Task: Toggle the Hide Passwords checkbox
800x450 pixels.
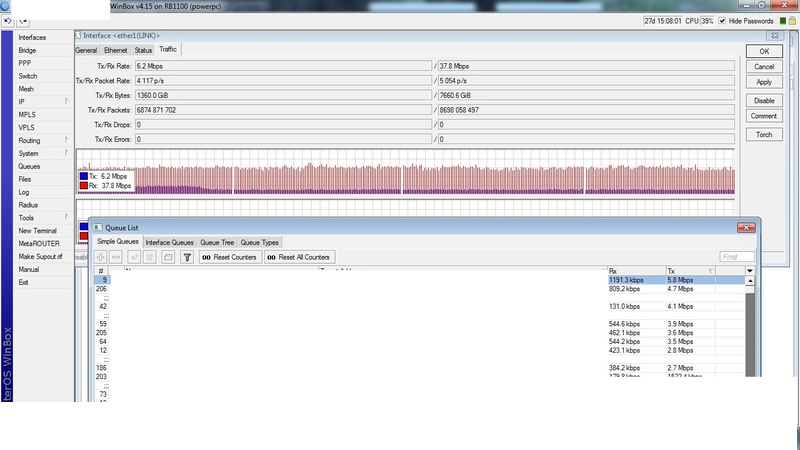Action: pyautogui.click(x=722, y=21)
